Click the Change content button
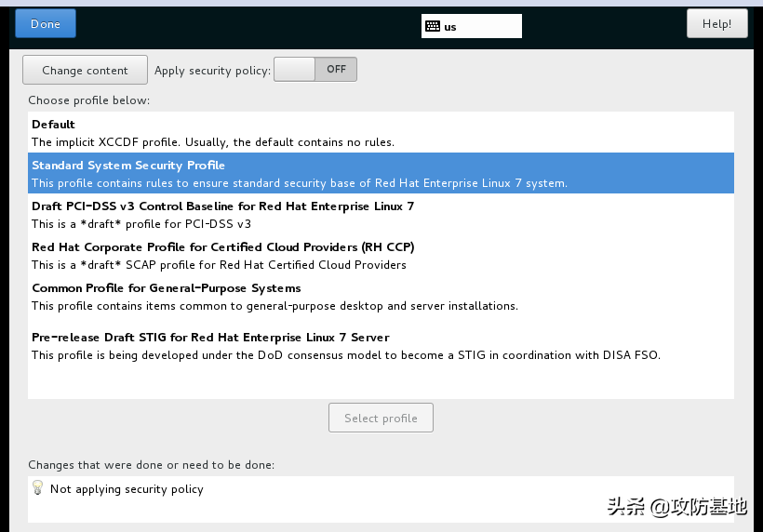 [85, 71]
